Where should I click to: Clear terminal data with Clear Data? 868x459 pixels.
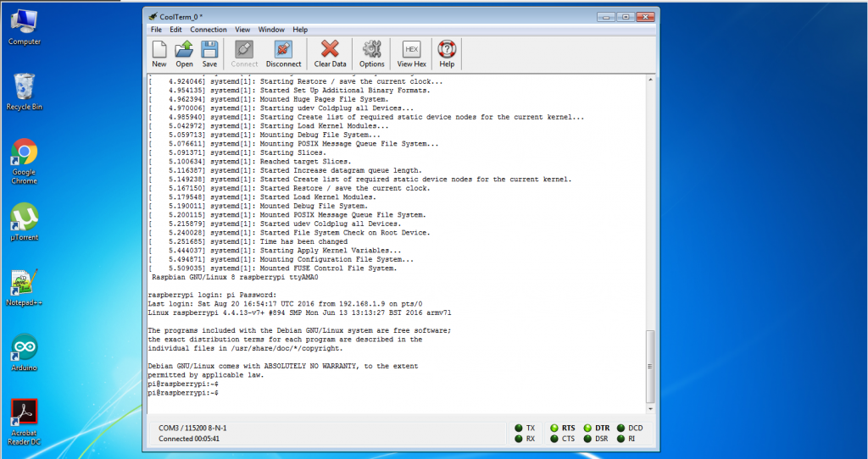coord(330,53)
